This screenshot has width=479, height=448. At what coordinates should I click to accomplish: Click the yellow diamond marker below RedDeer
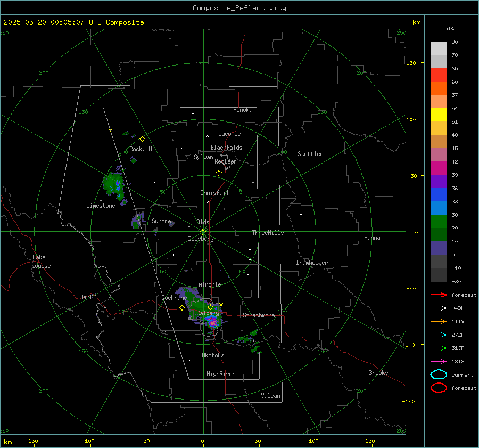[x=219, y=173]
